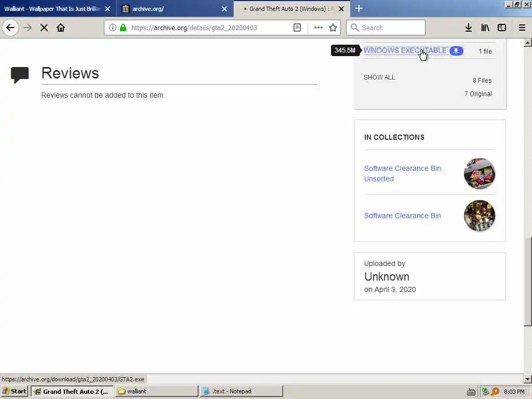Click the on April 3, 2020 date
532x399 pixels.
click(x=390, y=289)
